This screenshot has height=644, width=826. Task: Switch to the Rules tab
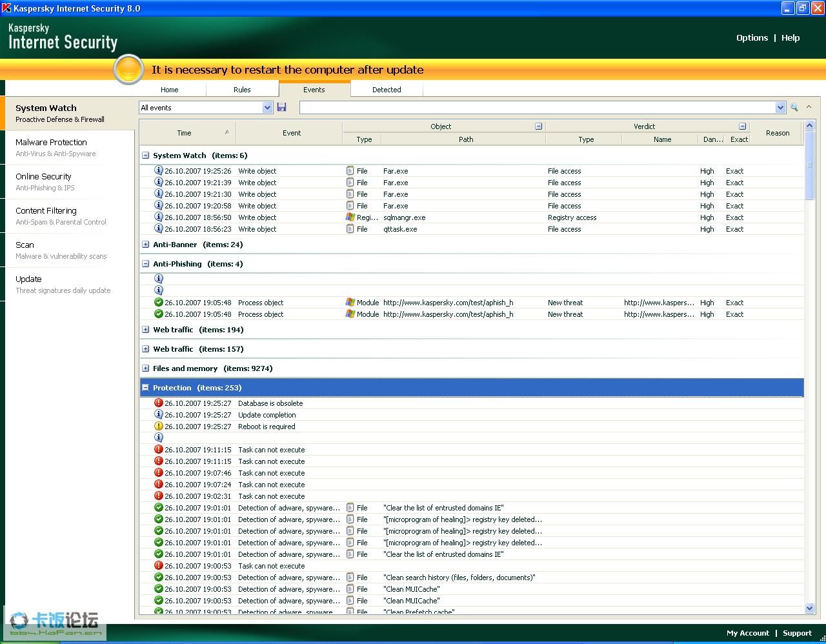[x=242, y=90]
